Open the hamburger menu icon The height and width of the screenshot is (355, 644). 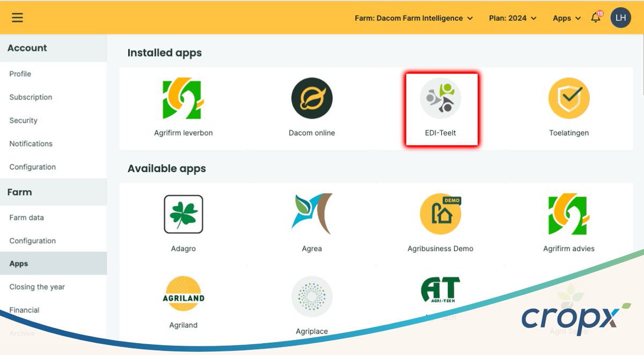18,18
